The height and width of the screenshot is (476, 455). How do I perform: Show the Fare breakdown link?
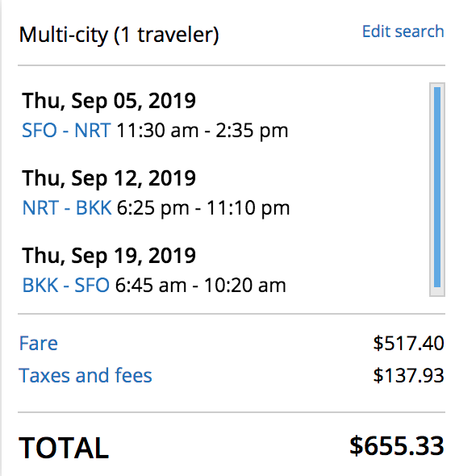point(38,344)
